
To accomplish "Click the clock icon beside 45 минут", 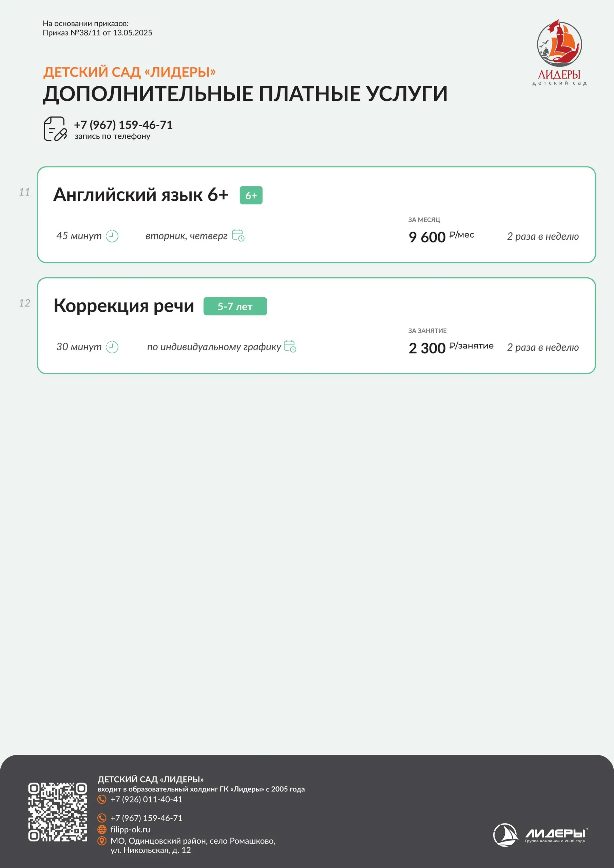I will tap(112, 236).
